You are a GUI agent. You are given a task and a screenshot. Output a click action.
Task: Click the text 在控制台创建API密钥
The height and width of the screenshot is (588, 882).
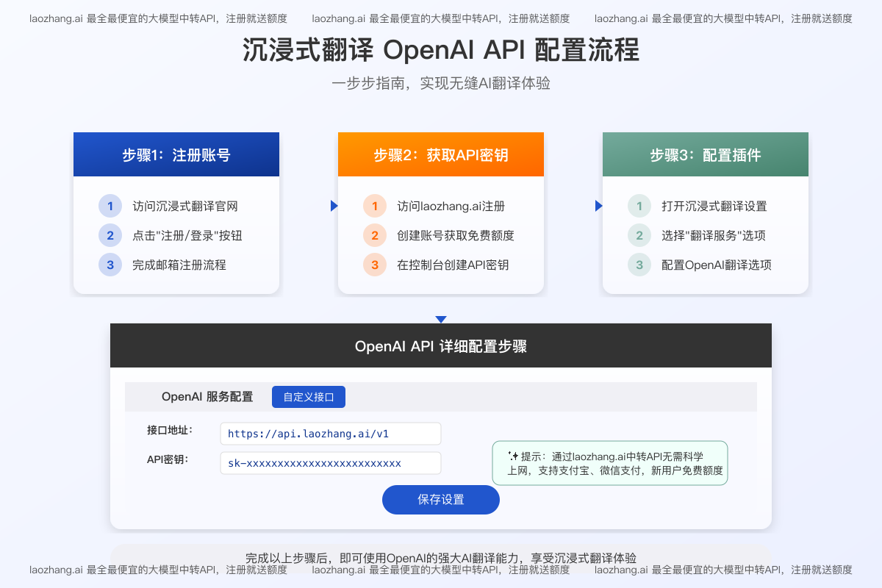tap(453, 265)
